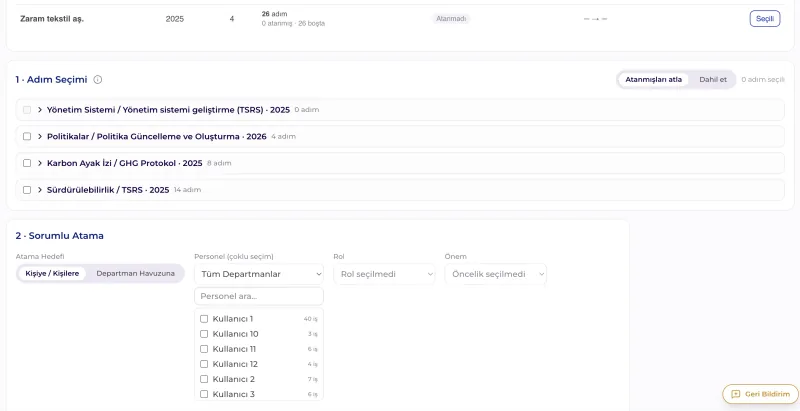Viewport: 800px width, 411px height.
Task: Click the 0 adım seçili counter
Action: (x=763, y=80)
